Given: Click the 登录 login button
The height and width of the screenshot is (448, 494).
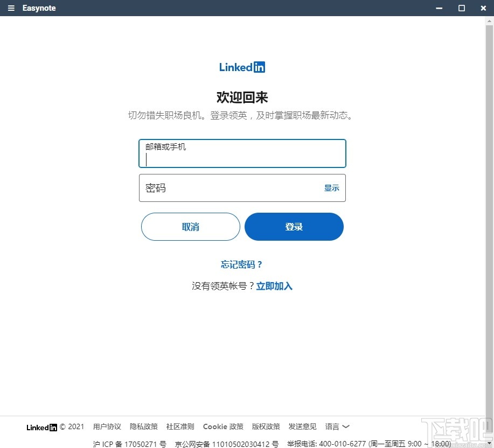Looking at the screenshot, I should (294, 227).
